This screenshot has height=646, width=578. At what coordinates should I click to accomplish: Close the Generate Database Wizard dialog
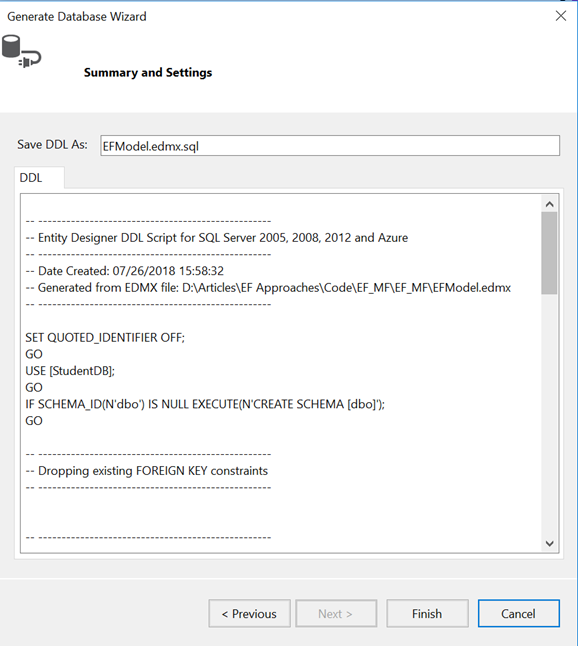[560, 16]
